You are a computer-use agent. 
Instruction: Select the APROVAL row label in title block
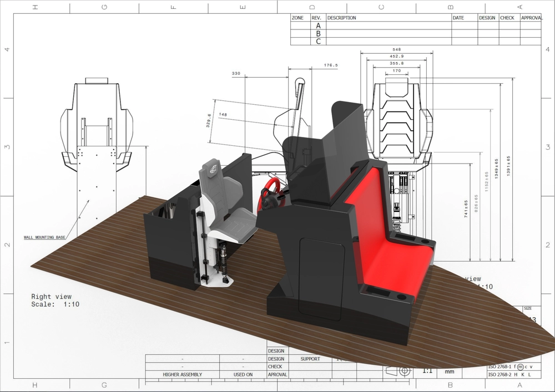pos(277,374)
